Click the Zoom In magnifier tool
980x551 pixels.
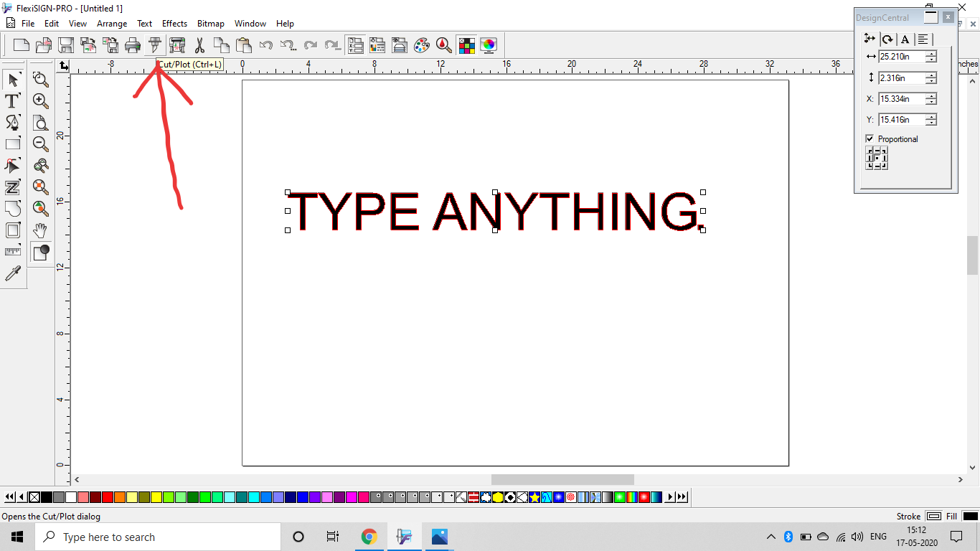41,101
